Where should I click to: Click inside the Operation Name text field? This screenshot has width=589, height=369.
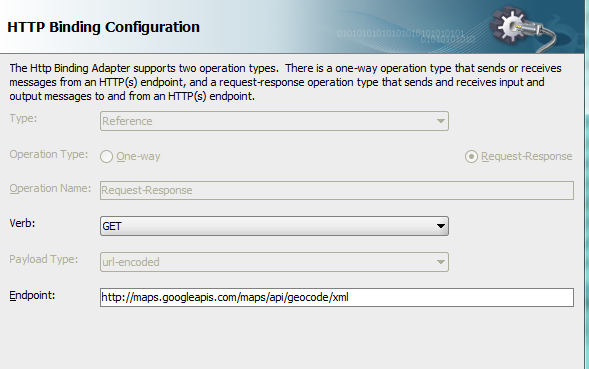pos(337,190)
